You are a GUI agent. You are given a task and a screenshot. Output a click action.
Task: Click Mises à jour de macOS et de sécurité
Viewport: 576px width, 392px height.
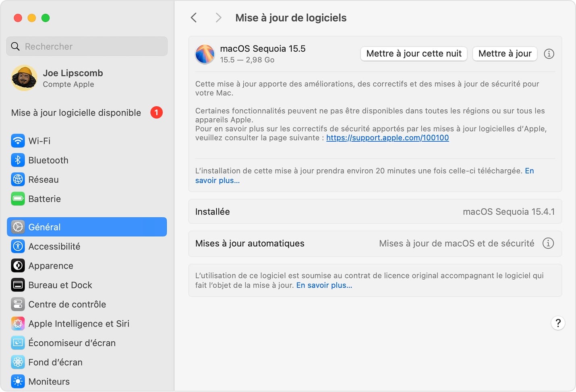pos(457,243)
